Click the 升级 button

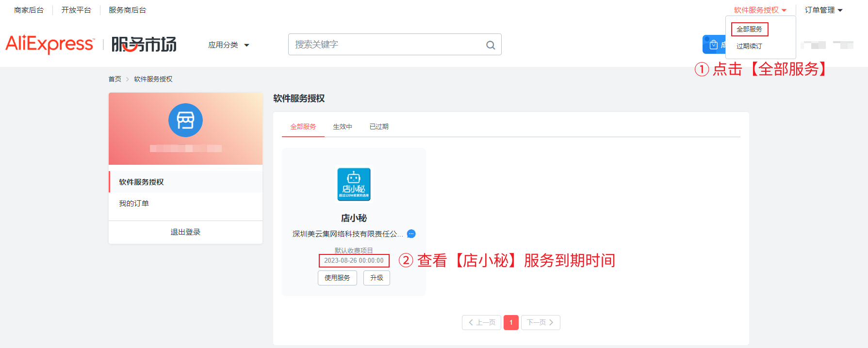tap(377, 278)
